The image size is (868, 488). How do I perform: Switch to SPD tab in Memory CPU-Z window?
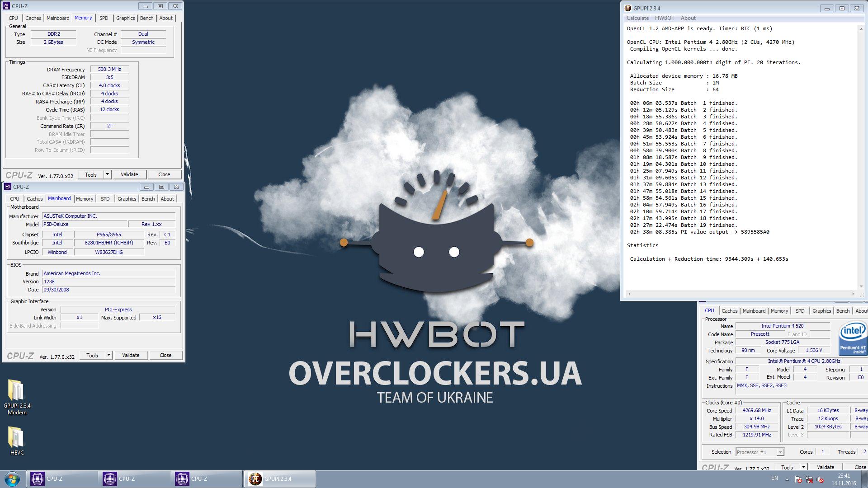[x=104, y=18]
